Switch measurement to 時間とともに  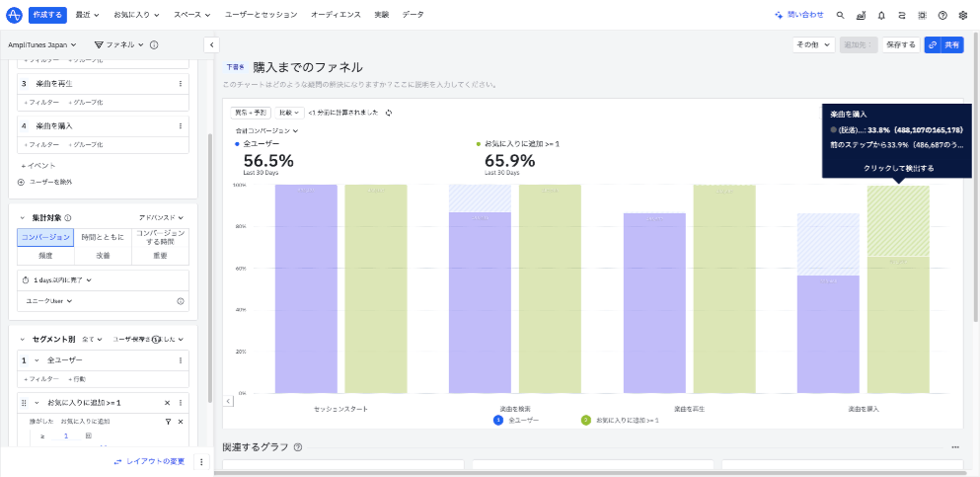[103, 237]
